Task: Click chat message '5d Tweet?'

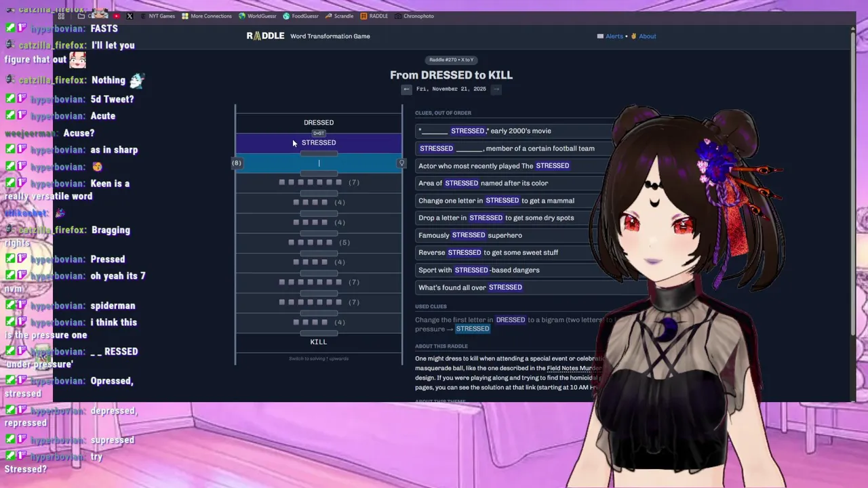Action: pyautogui.click(x=112, y=99)
